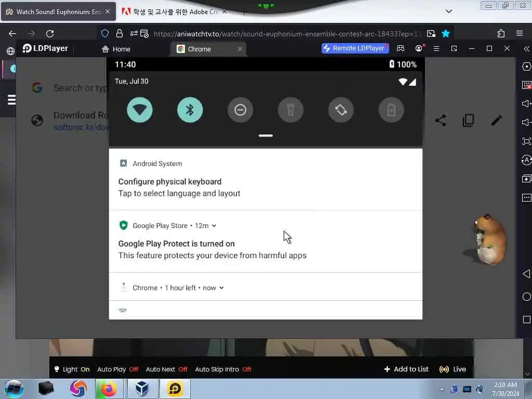Click LDPlayer multi-instance add icon

(526, 179)
